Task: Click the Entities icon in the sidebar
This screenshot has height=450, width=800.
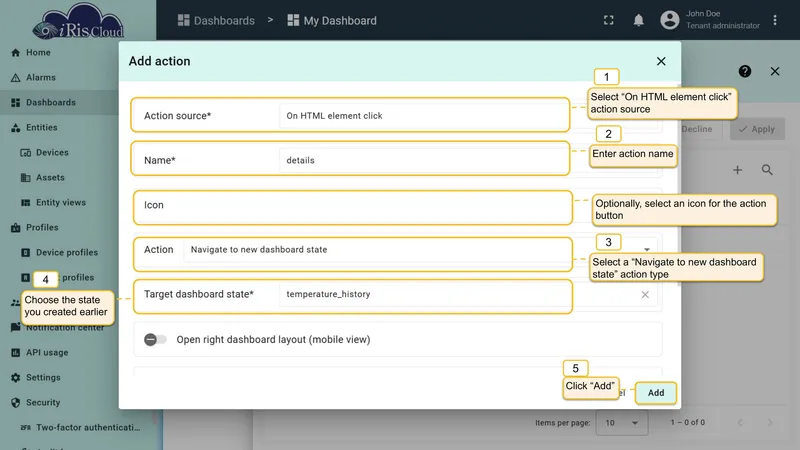Action: point(15,128)
